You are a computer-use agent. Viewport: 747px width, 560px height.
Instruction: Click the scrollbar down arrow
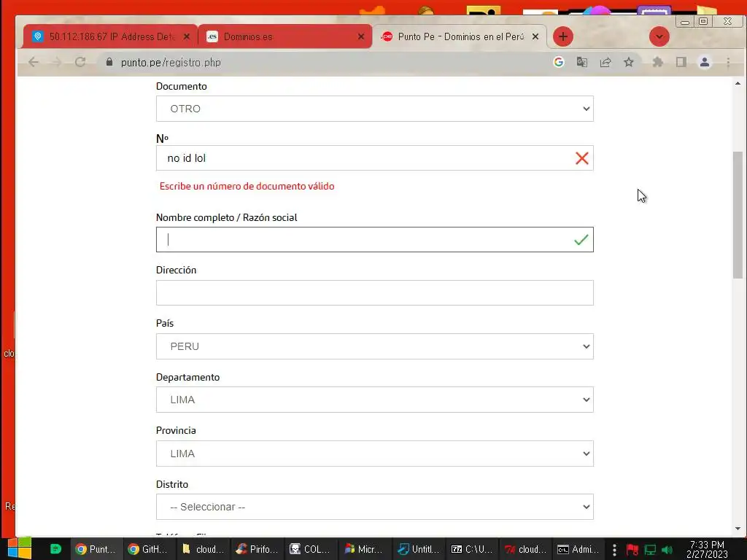tap(738, 528)
